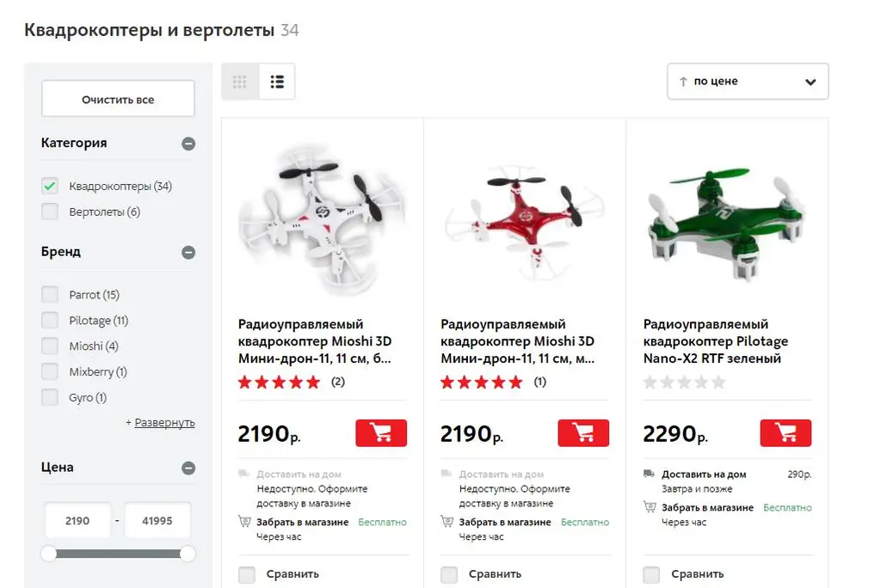Switch to list view layout

tap(277, 82)
